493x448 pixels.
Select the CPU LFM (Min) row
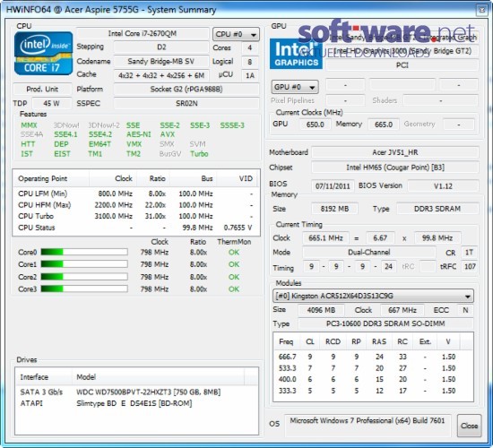tap(136, 194)
